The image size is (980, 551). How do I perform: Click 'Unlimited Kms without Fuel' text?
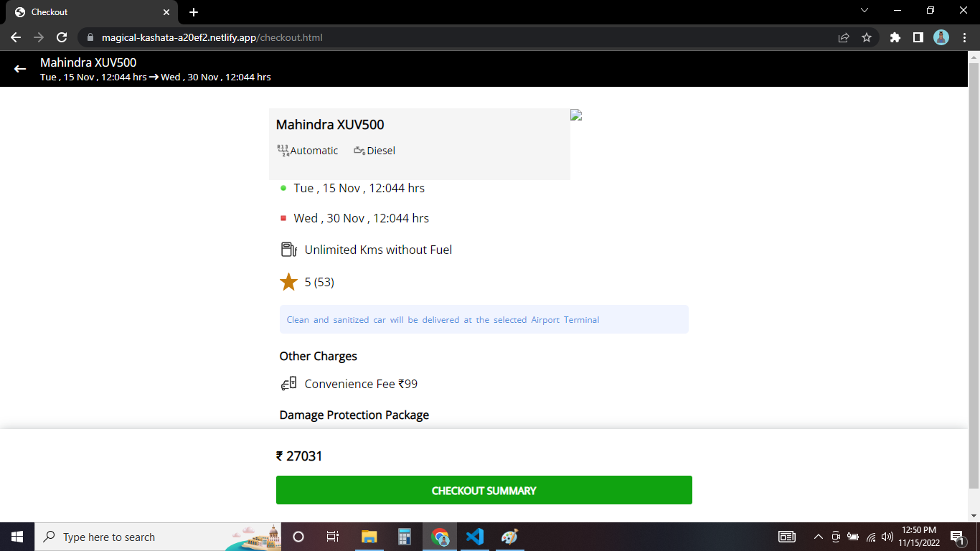(x=378, y=250)
